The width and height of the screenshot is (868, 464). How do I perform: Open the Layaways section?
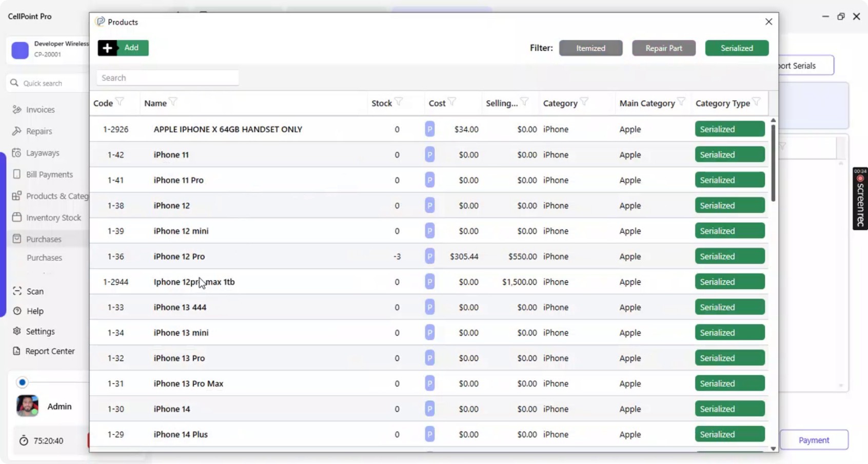click(43, 152)
